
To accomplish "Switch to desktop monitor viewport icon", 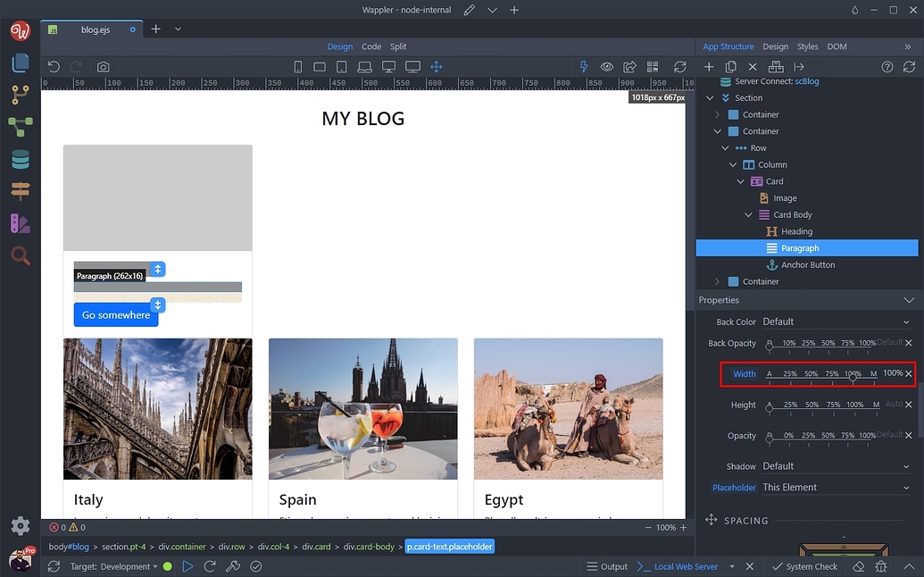I will [388, 66].
